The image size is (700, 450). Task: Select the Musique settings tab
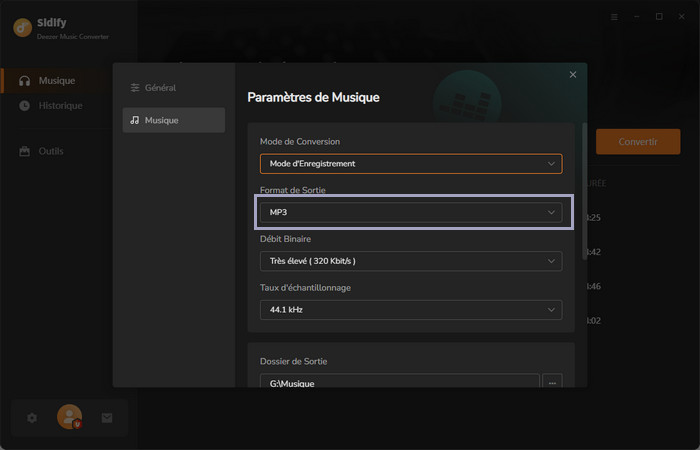coord(174,120)
